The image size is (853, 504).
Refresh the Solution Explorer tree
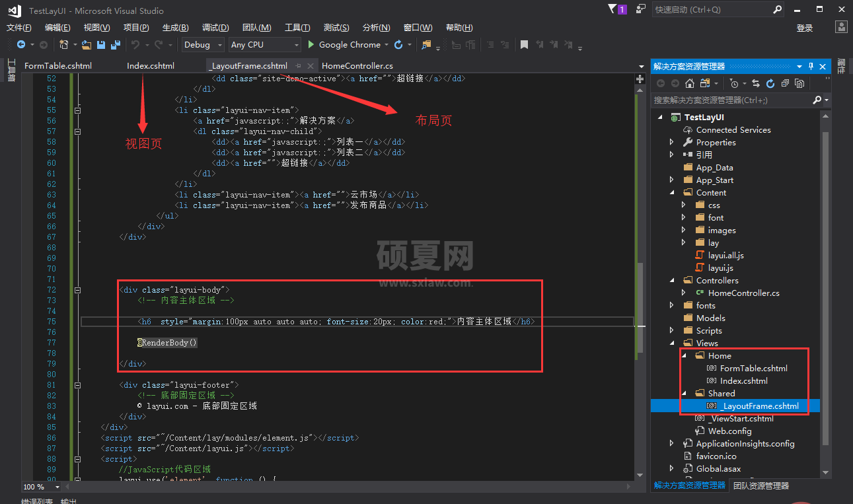point(770,83)
